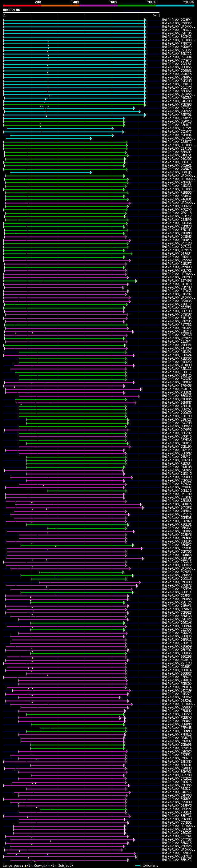Screen dimensions: 197x868
Task: Select the UniRef100_Q0S509 entry
Action: pos(177,260)
